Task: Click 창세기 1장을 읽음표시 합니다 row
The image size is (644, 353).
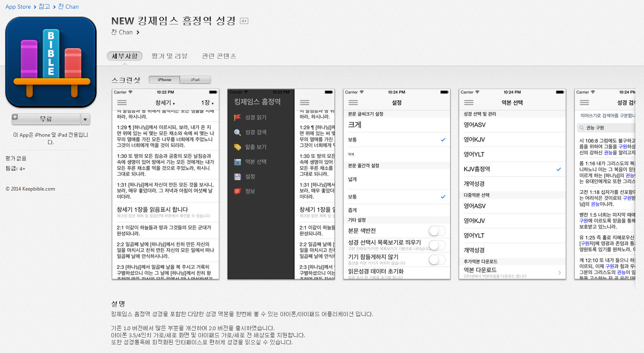Action: pos(165,212)
